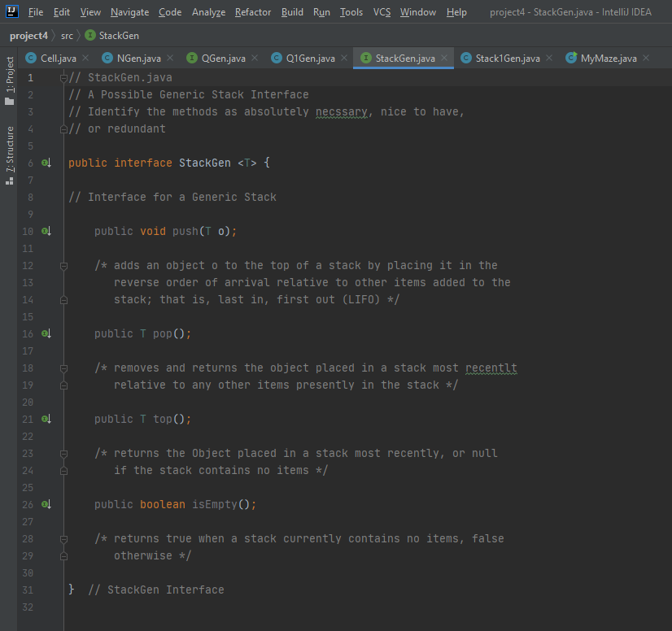Toggle the fold marker at line 4
The width and height of the screenshot is (672, 631).
[63, 129]
